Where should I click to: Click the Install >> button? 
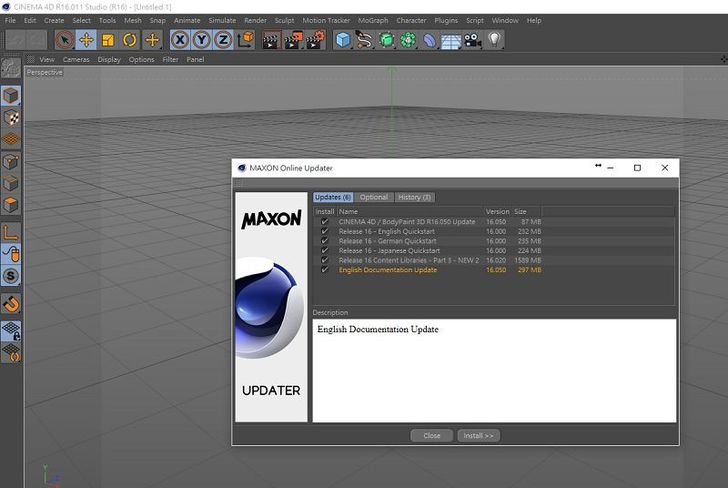coord(479,436)
